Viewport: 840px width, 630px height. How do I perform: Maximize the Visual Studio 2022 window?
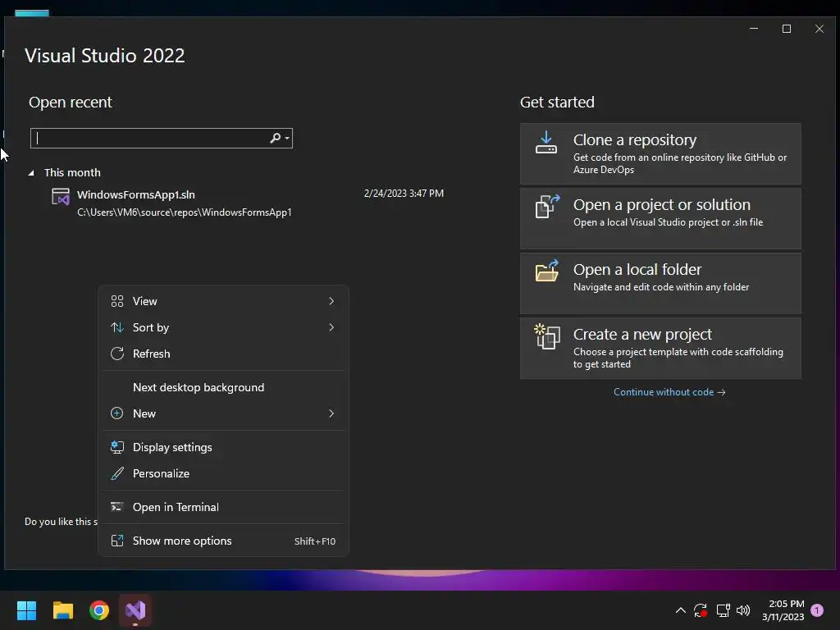pos(787,29)
